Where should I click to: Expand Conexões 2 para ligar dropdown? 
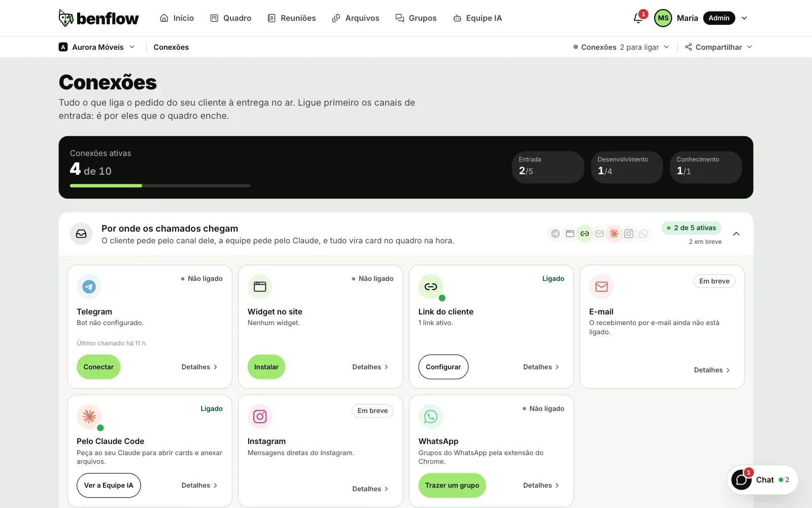click(621, 47)
